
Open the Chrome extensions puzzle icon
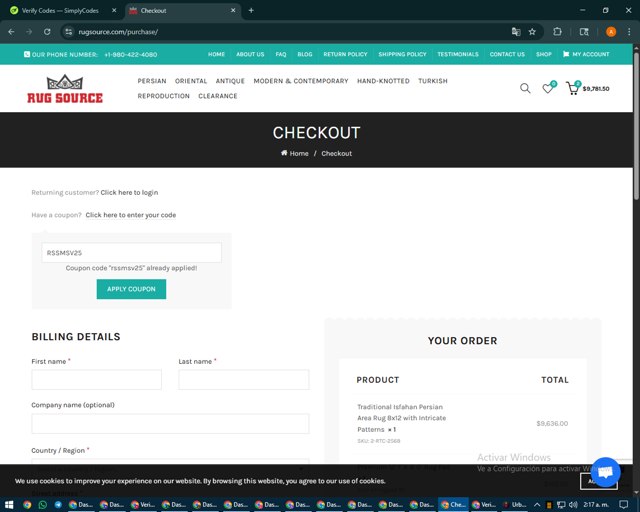[x=557, y=32]
